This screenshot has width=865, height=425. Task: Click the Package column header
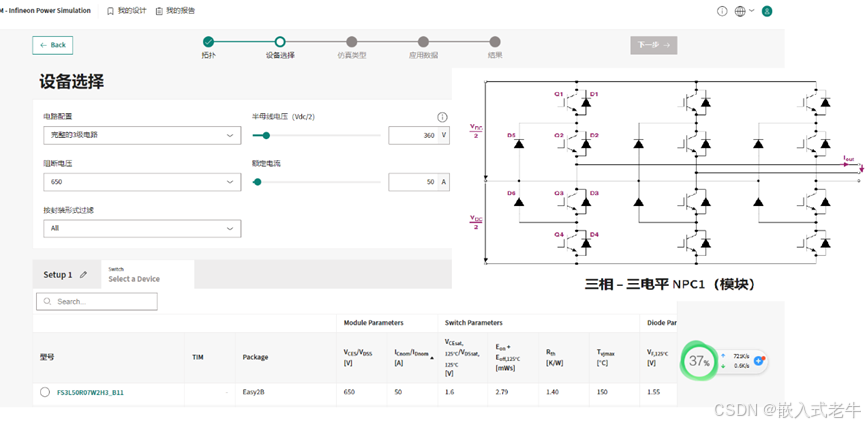click(255, 357)
